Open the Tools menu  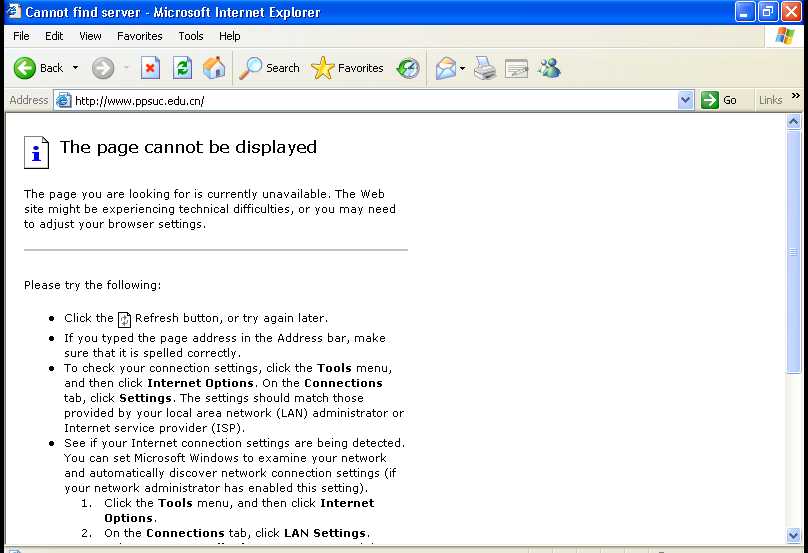[x=191, y=36]
